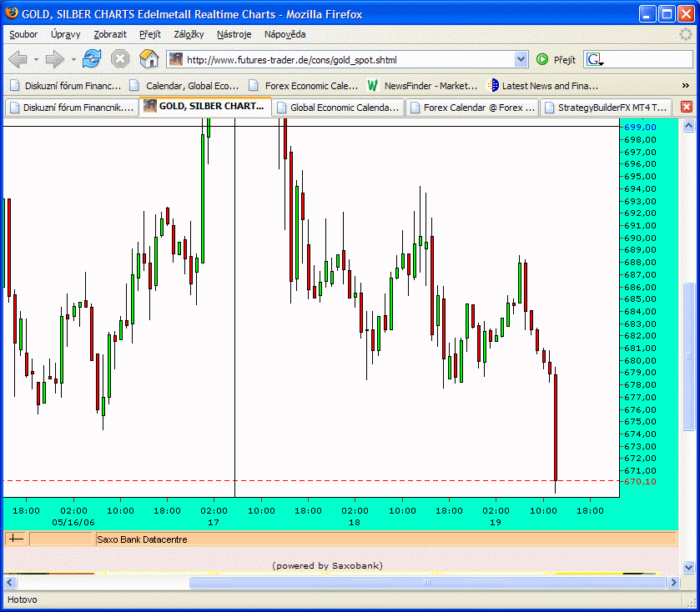This screenshot has width=700, height=612.
Task: Open the Zobrazit menu
Action: [x=110, y=34]
